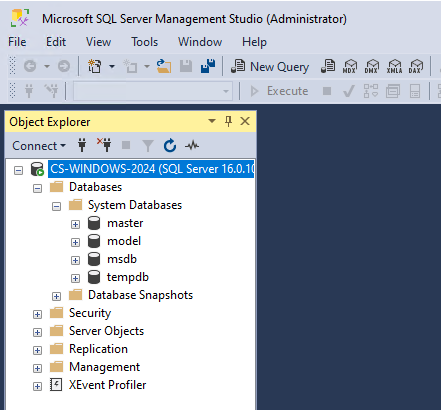Screen dimensions: 441x410
Task: Expand the tempdb database
Action: [76, 278]
